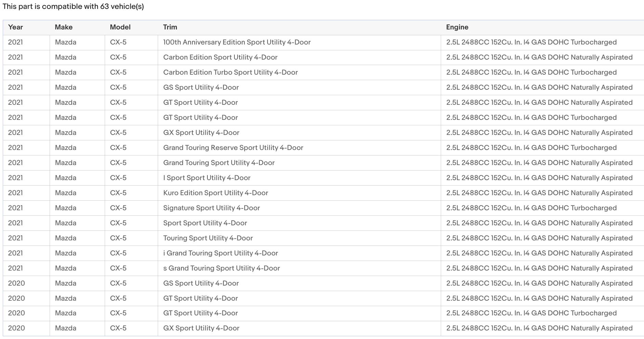
Task: Click the engine cell in the 100th Anniversary row
Action: (x=542, y=42)
